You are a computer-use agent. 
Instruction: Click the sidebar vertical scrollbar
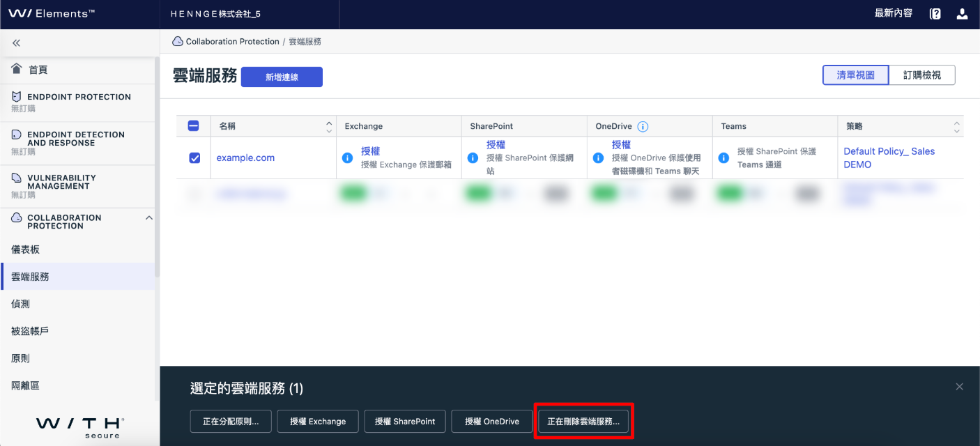click(x=157, y=168)
